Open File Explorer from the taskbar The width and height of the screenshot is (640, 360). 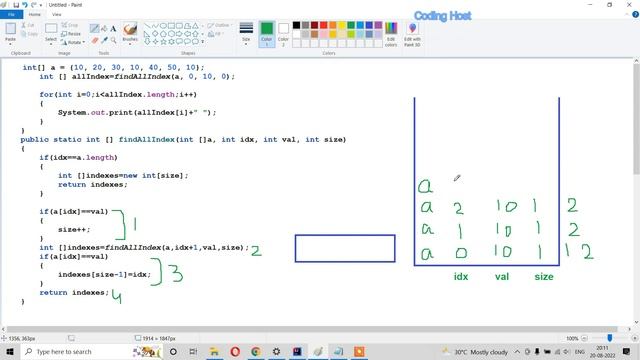214,351
